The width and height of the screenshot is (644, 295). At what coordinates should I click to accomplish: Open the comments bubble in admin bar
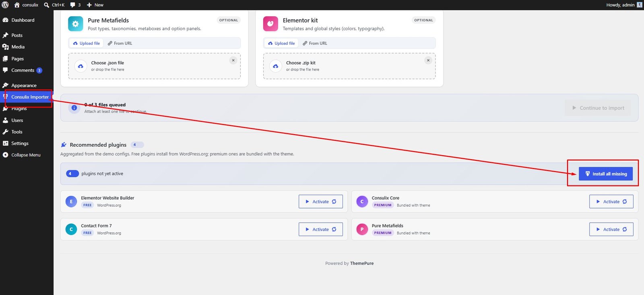75,5
